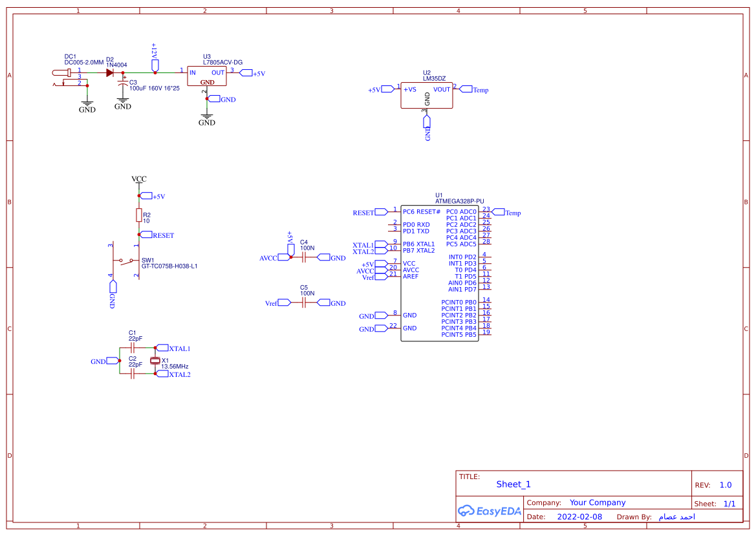Click the RESET net label
The width and height of the screenshot is (756, 536).
coord(155,235)
